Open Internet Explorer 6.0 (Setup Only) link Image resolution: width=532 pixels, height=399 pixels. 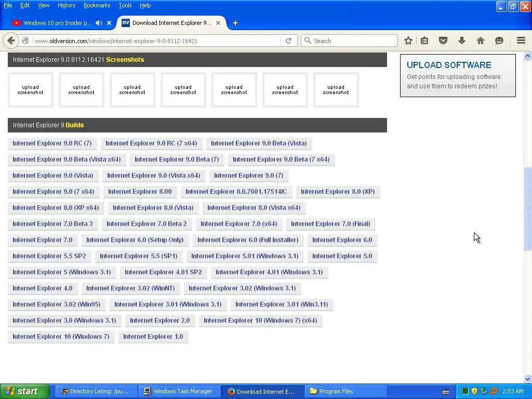pos(135,240)
